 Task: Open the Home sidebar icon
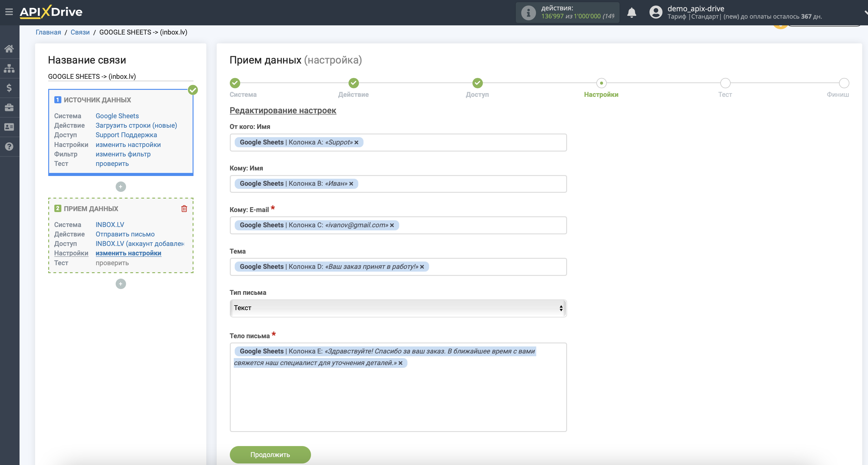click(x=9, y=49)
